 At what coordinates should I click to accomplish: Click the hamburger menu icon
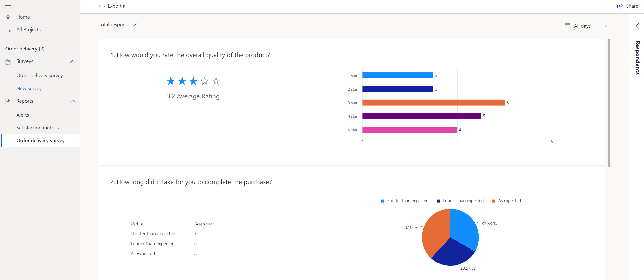pyautogui.click(x=8, y=4)
